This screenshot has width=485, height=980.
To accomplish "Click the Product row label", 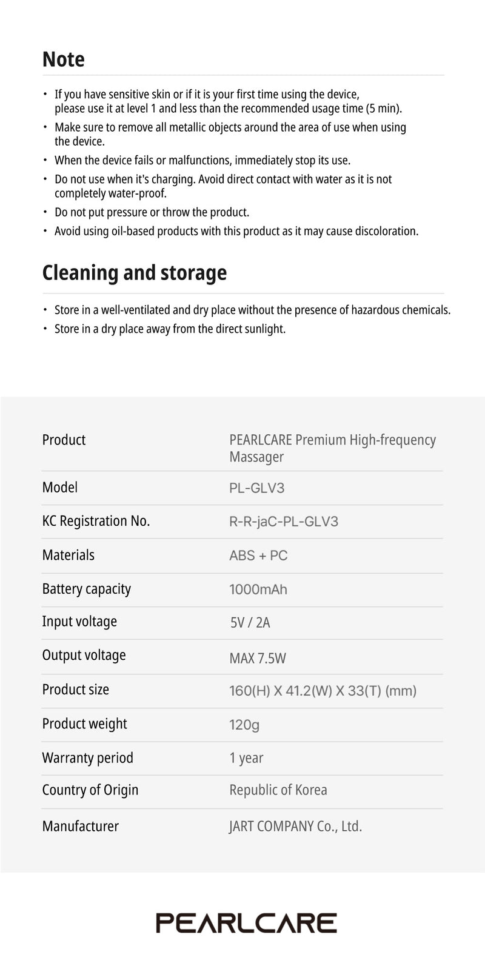I will click(x=64, y=440).
